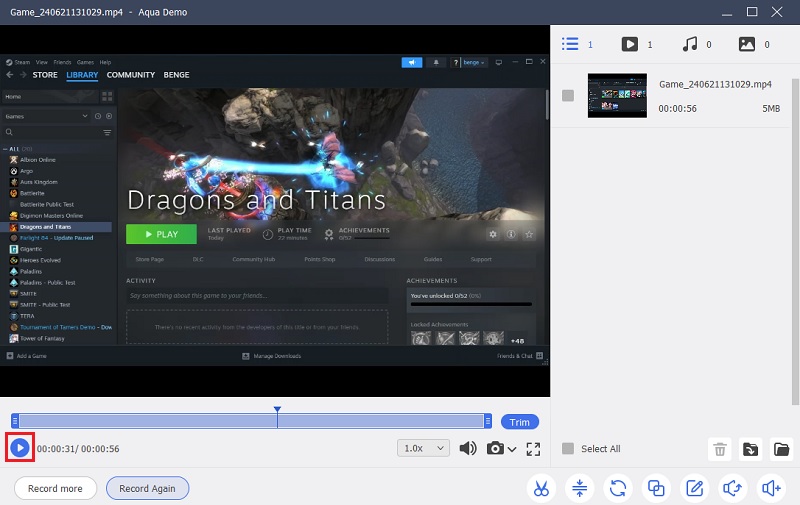Open the video compressor tool icon
This screenshot has height=505, width=800.
[580, 488]
